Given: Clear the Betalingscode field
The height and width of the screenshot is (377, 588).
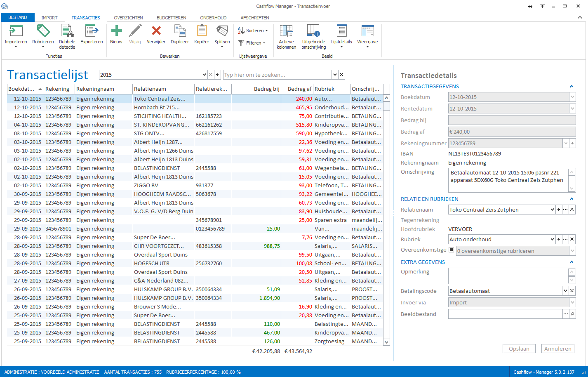Looking at the screenshot, I should [572, 291].
